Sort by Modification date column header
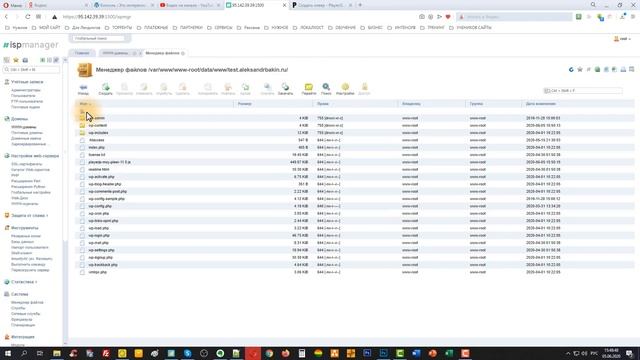Viewport: 640px width, 360px height. (578, 104)
